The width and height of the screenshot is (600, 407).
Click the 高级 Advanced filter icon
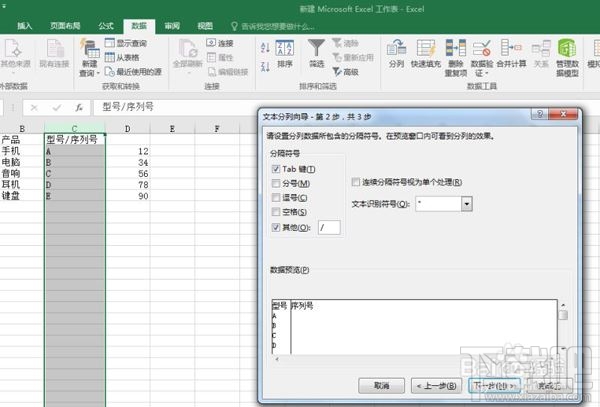click(x=337, y=72)
